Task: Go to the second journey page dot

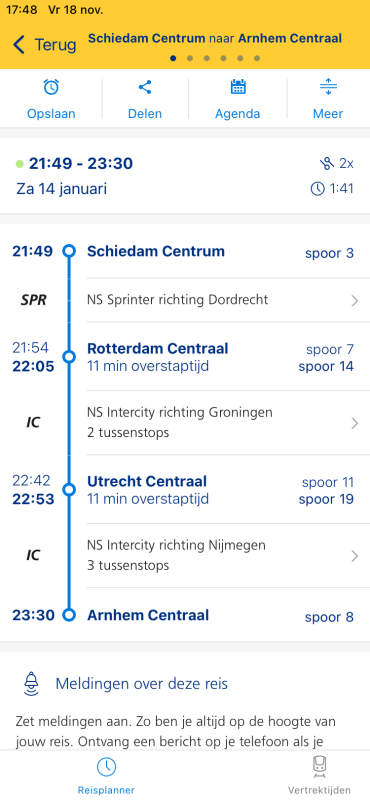Action: point(190,58)
